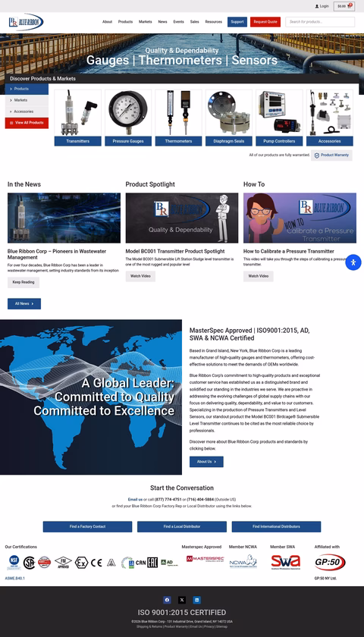The height and width of the screenshot is (637, 364).
Task: Click the Sitemap footer link
Action: (221, 627)
